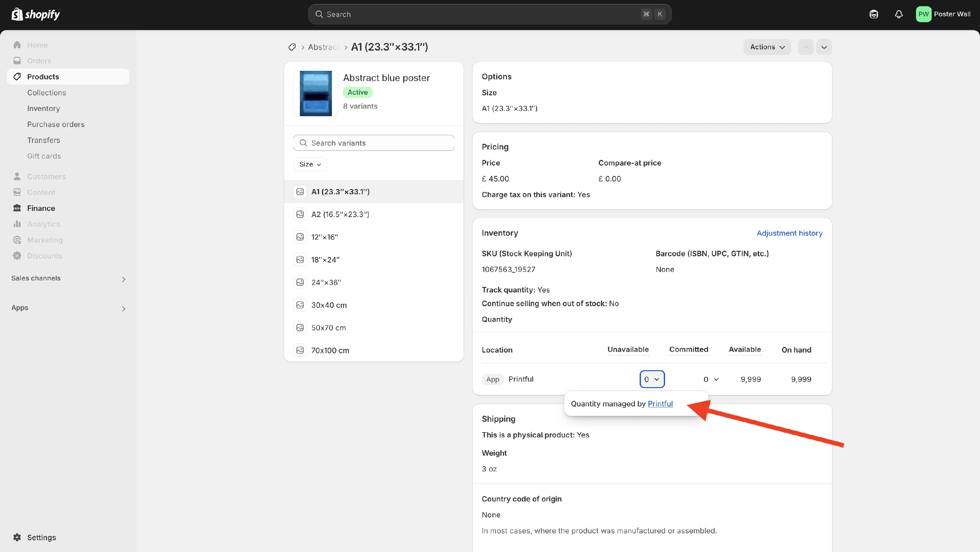Expand Sales channels section
Screen dimensions: 980x552
coord(69,279)
